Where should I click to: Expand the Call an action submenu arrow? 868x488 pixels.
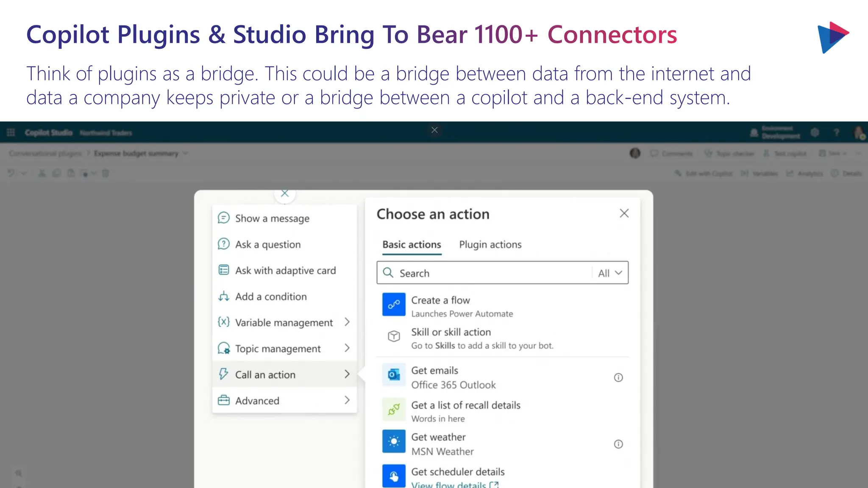[x=347, y=374]
